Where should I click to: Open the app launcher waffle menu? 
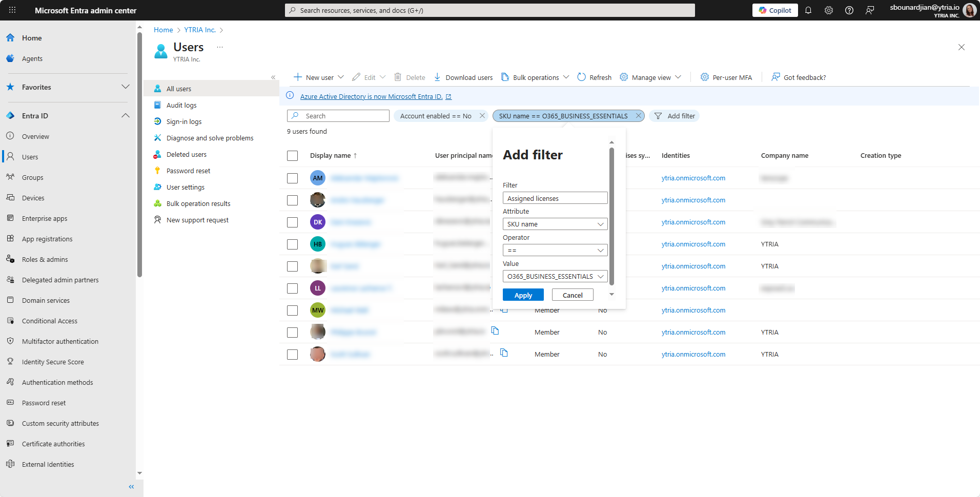click(12, 10)
